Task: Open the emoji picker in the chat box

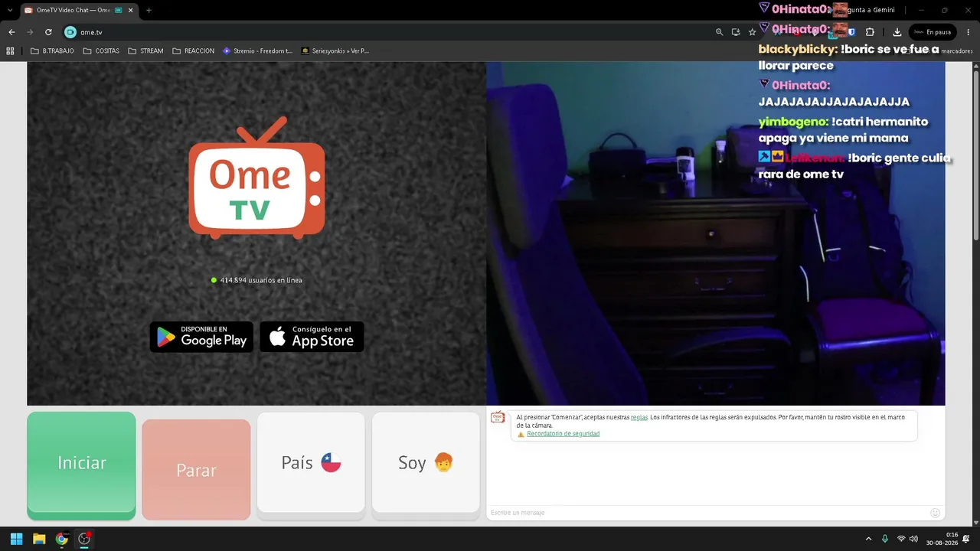Action: pos(935,513)
